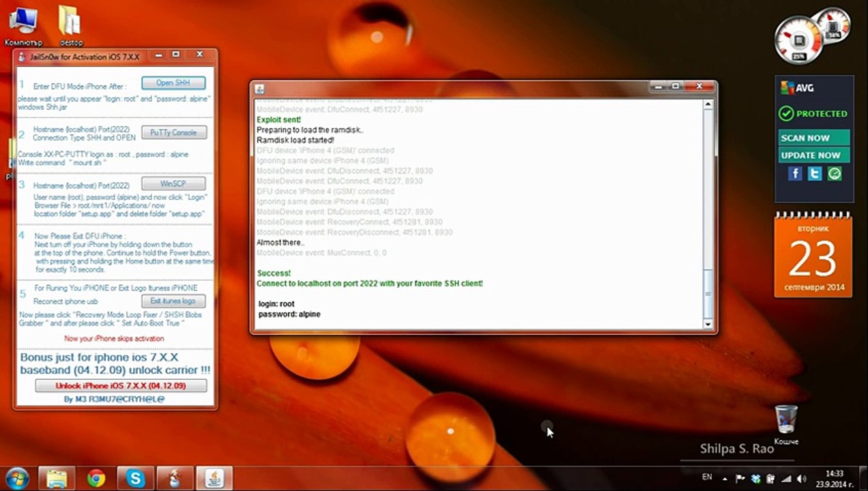Image resolution: width=868 pixels, height=491 pixels.
Task: Click the green PROTECTED checkmark status
Action: click(786, 113)
